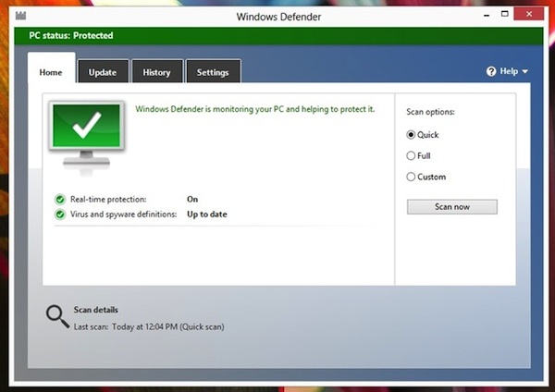Image resolution: width=555 pixels, height=392 pixels.
Task: Close the Windows Defender window
Action: pos(529,14)
